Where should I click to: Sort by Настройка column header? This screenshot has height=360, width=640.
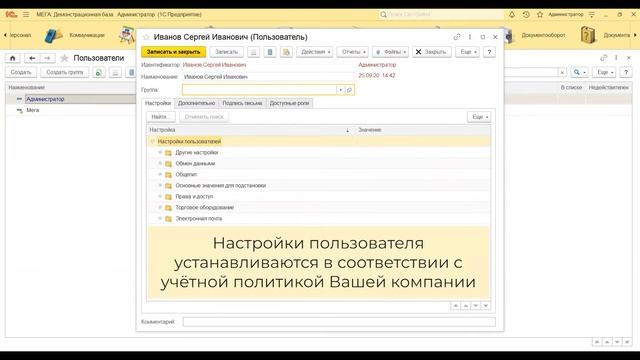250,130
